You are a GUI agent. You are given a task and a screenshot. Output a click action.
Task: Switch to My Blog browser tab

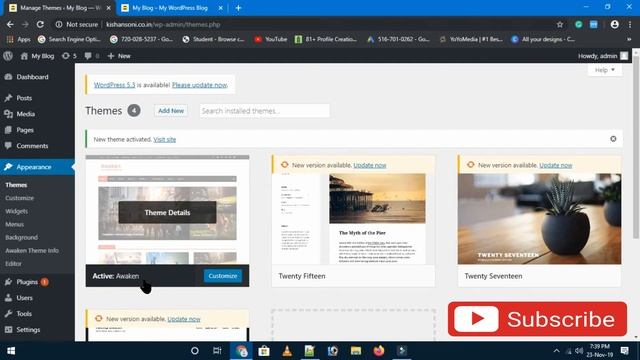(x=171, y=8)
